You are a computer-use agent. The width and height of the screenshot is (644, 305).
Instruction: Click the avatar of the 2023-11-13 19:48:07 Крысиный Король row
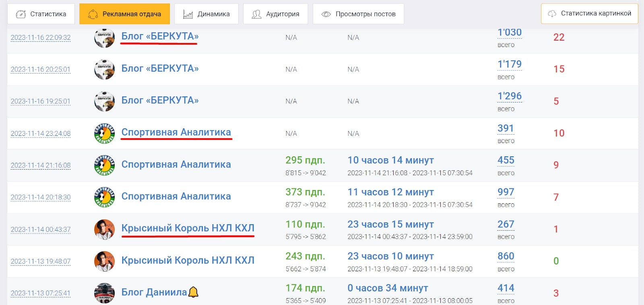point(104,261)
